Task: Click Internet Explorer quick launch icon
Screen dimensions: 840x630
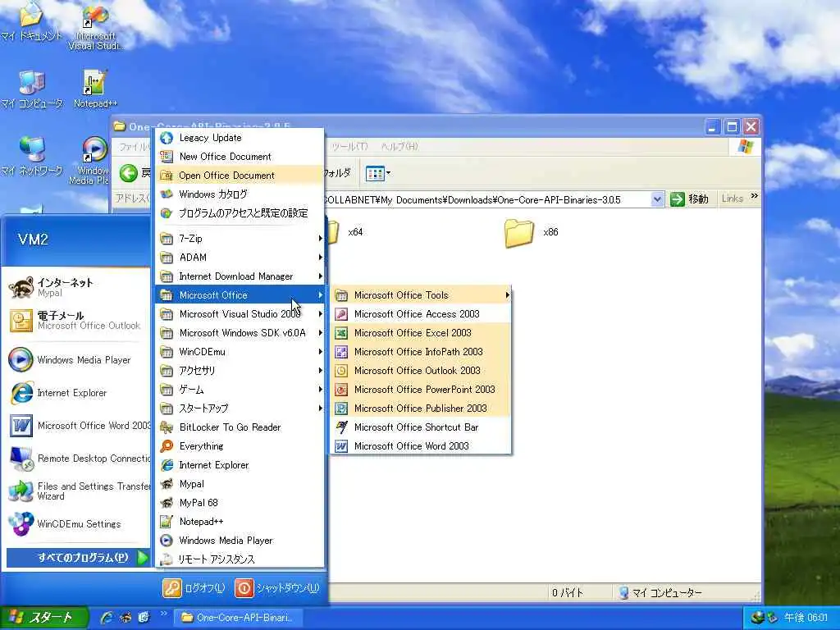Action: [107, 618]
